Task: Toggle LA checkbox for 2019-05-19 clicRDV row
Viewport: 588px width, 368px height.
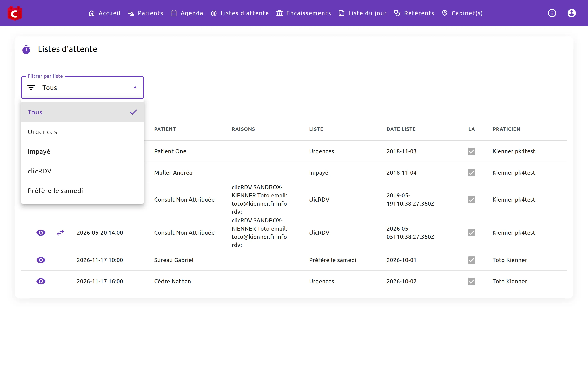Action: (x=472, y=200)
